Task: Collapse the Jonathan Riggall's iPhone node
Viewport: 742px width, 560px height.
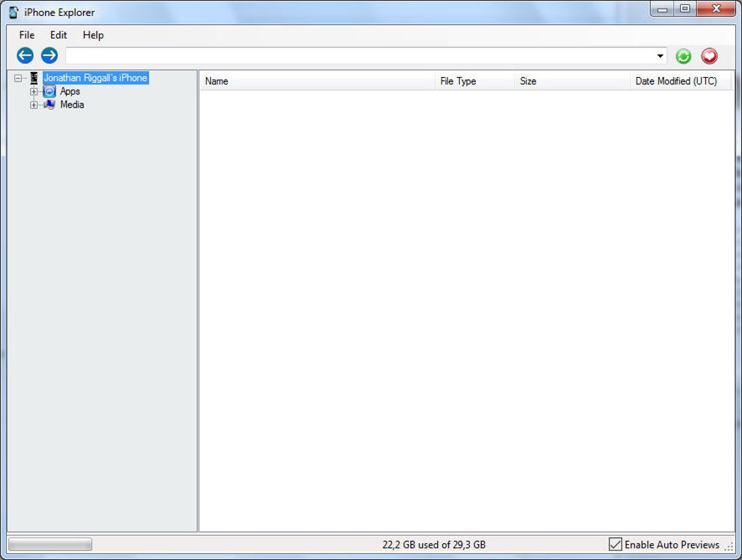Action: [x=18, y=78]
